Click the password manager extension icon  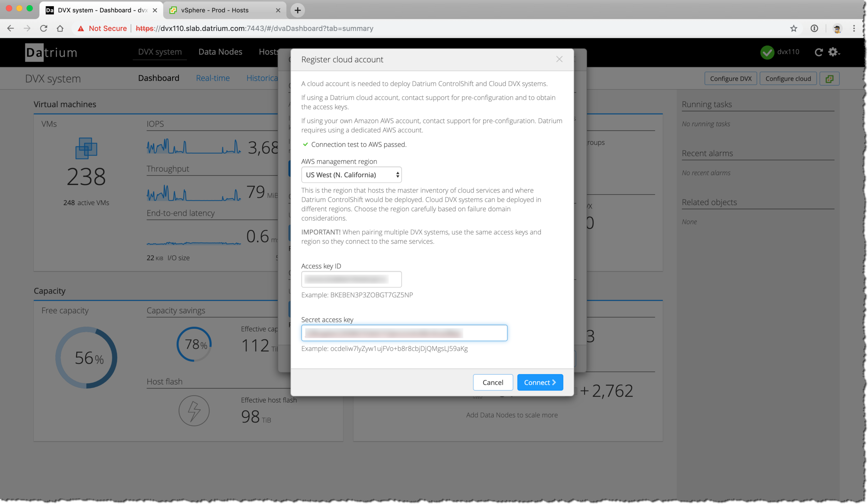point(814,28)
